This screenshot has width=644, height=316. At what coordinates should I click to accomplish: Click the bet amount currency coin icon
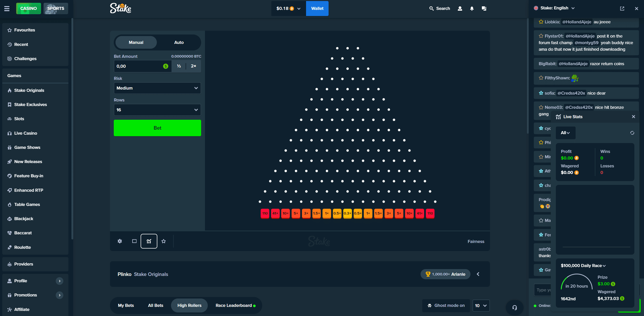[x=166, y=66]
